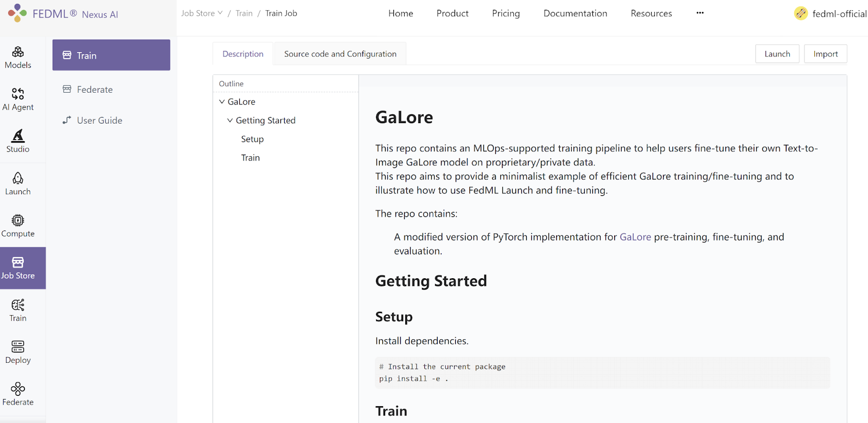The image size is (868, 423).
Task: Click the fedml-official avatar icon
Action: click(x=801, y=14)
